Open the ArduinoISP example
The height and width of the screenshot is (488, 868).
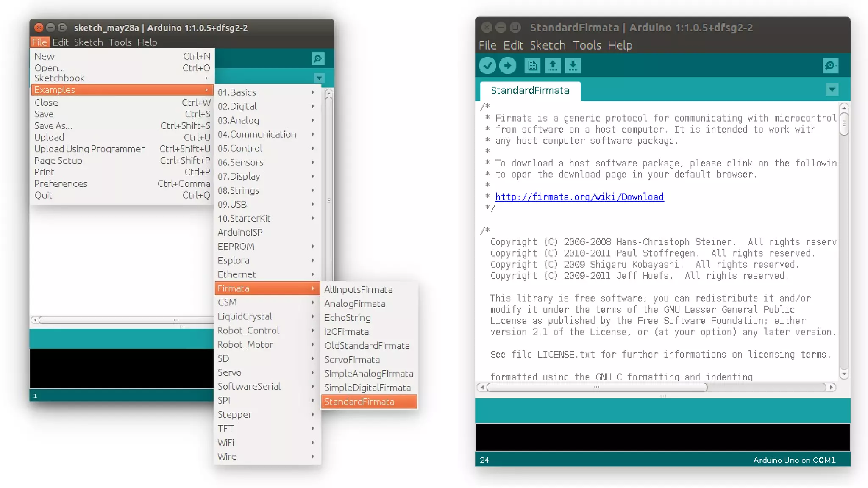[x=267, y=232]
